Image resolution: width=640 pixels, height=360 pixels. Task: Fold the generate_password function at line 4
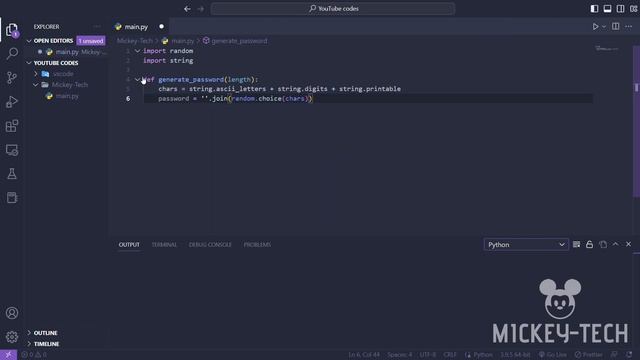[138, 80]
